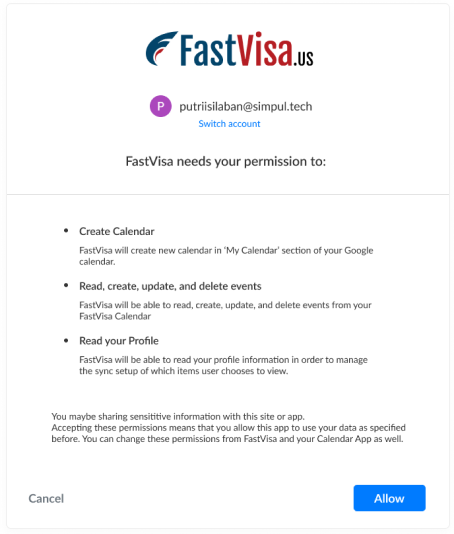Image resolution: width=454 pixels, height=534 pixels.
Task: Click the bullet beside Create Calendar
Action: click(66, 231)
